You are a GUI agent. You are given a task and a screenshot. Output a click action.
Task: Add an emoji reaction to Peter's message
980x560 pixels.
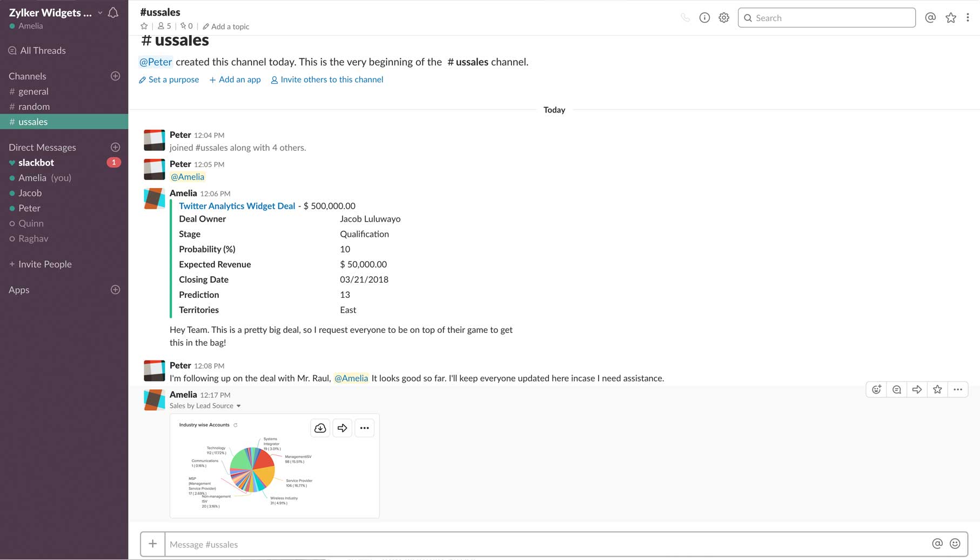(876, 389)
